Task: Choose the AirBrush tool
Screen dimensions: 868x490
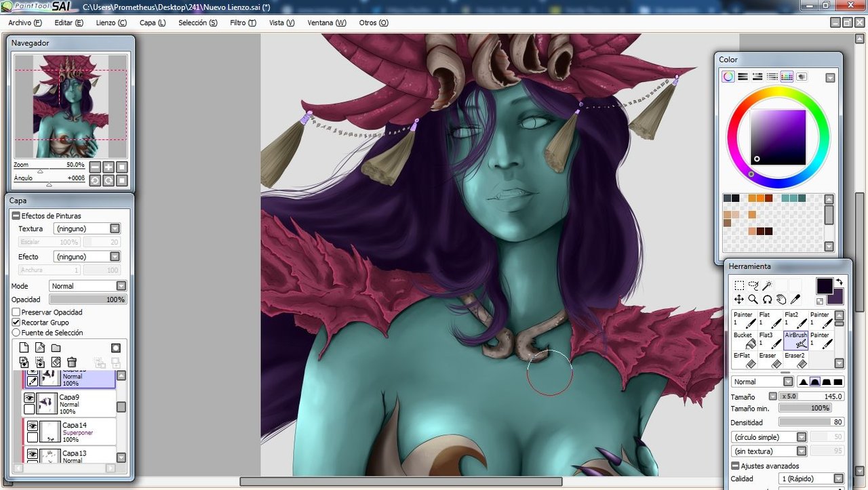Action: (x=795, y=340)
